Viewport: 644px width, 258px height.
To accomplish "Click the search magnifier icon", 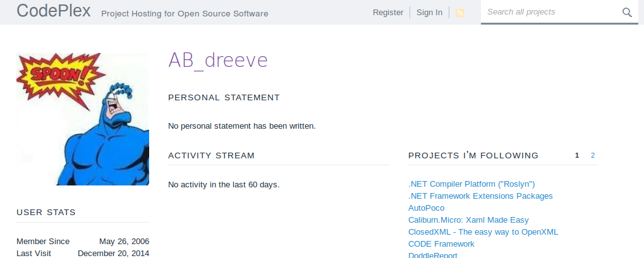I will 627,13.
